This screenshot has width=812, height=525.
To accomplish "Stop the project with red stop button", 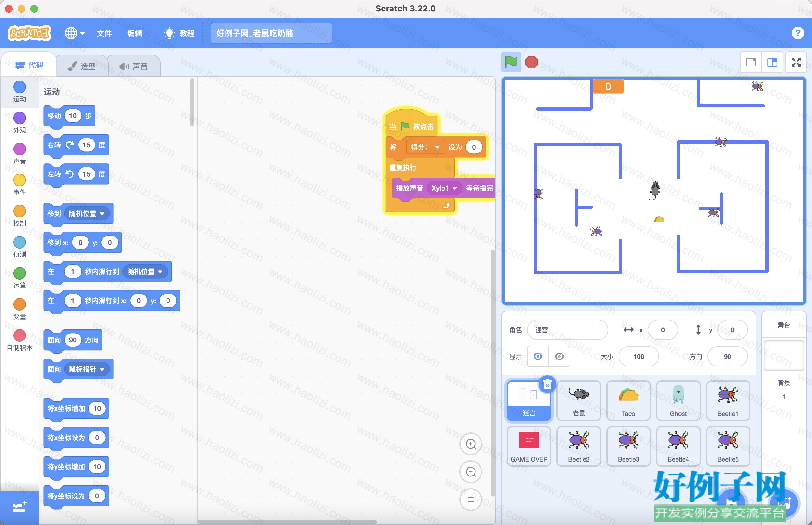I will click(x=531, y=62).
